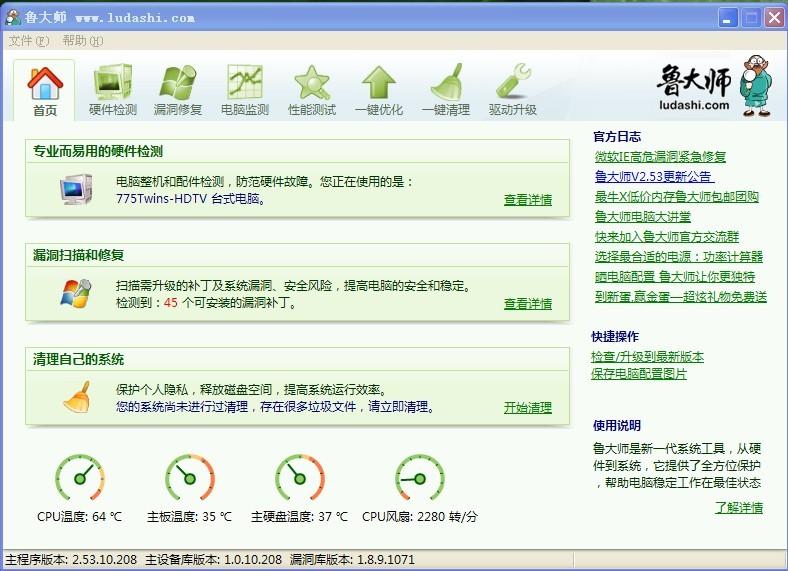This screenshot has height=571, width=788.
Task: Click the CPU温度 temperature gauge
Action: [79, 479]
